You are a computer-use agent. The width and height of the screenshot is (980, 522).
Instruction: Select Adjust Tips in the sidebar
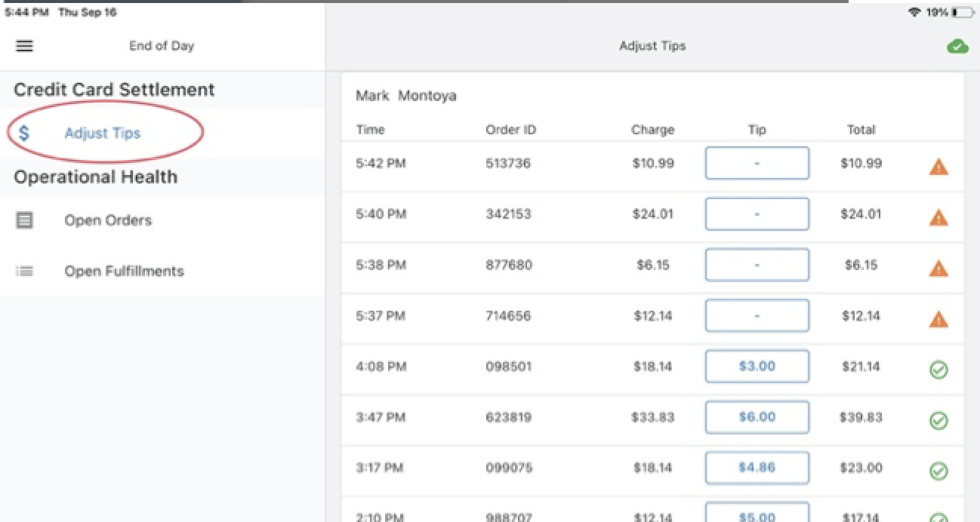click(x=162, y=134)
